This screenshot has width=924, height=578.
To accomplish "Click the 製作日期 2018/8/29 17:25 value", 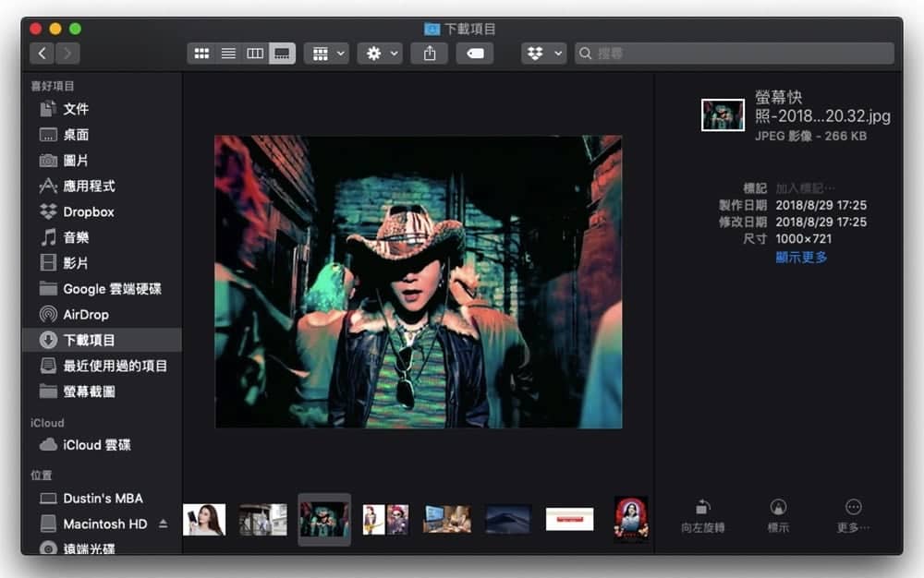I will [821, 205].
